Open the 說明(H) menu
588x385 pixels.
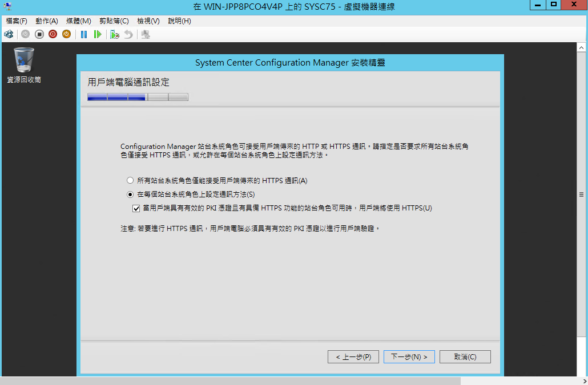[x=179, y=21]
